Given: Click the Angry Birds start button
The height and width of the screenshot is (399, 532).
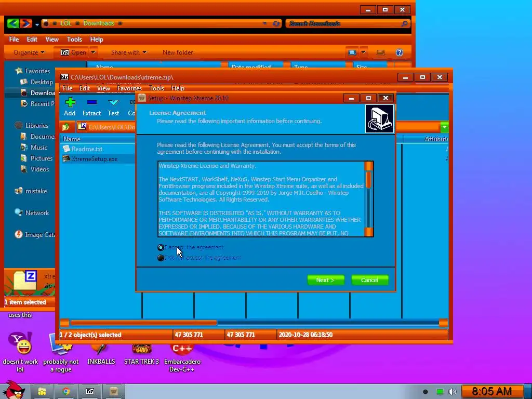Looking at the screenshot, I should click(x=14, y=390).
